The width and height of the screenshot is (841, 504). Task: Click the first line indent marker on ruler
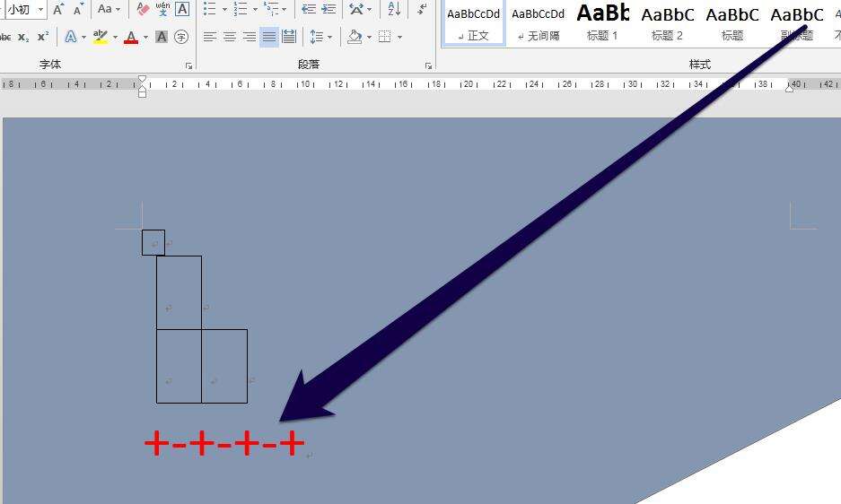pyautogui.click(x=142, y=79)
